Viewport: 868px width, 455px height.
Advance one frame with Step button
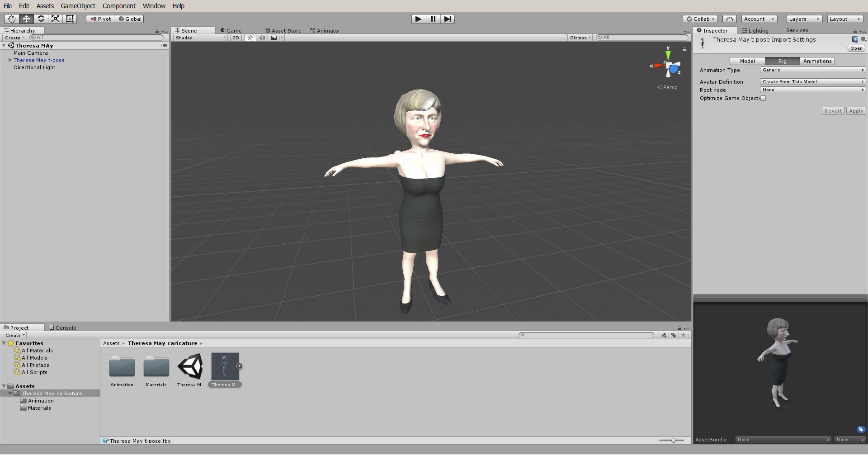[448, 19]
